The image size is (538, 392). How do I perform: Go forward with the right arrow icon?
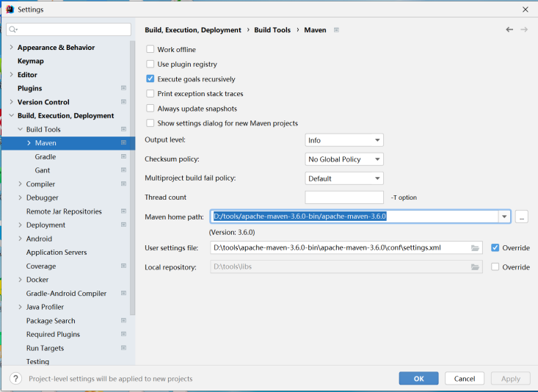point(524,29)
